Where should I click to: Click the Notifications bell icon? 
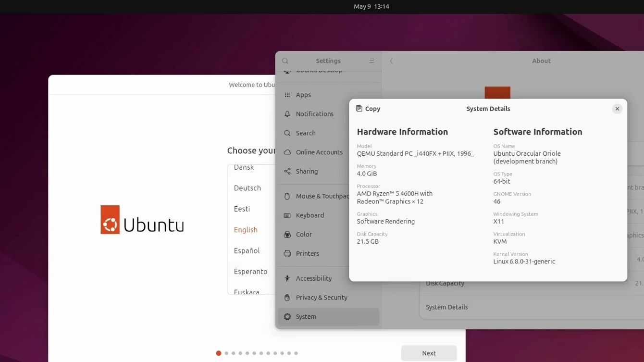coord(287,114)
